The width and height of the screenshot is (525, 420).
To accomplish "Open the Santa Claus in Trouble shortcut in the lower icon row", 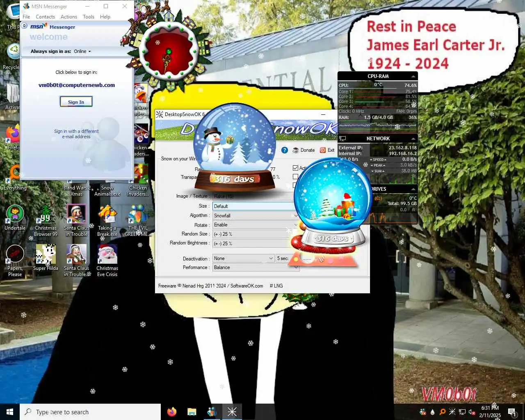I will [76, 260].
